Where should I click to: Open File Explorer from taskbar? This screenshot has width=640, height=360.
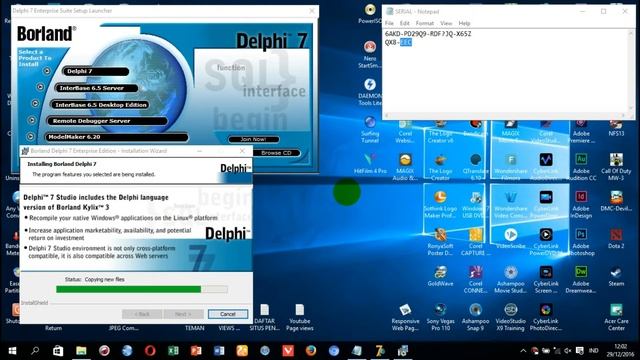point(81,351)
